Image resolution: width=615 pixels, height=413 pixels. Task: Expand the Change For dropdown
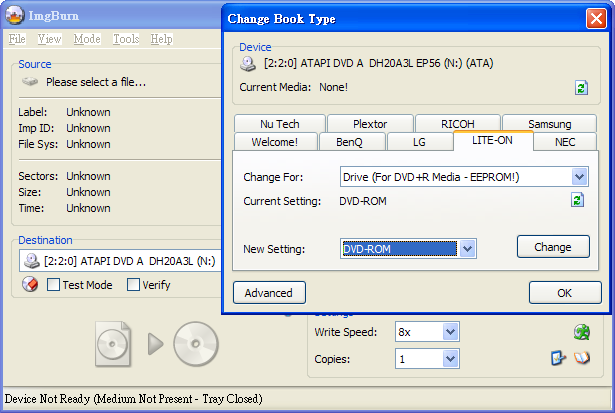pyautogui.click(x=580, y=177)
